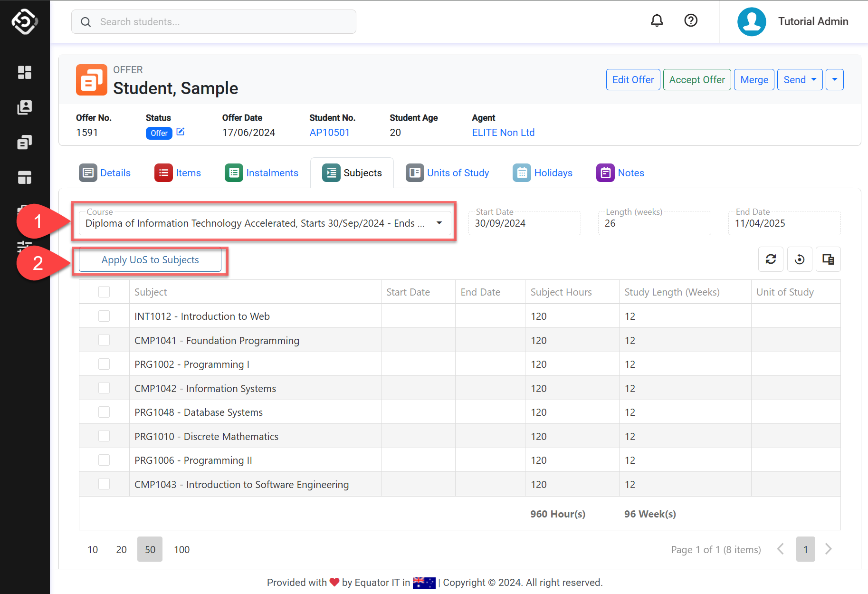Check PRG1048 Database Systems row
The height and width of the screenshot is (594, 868).
click(104, 412)
